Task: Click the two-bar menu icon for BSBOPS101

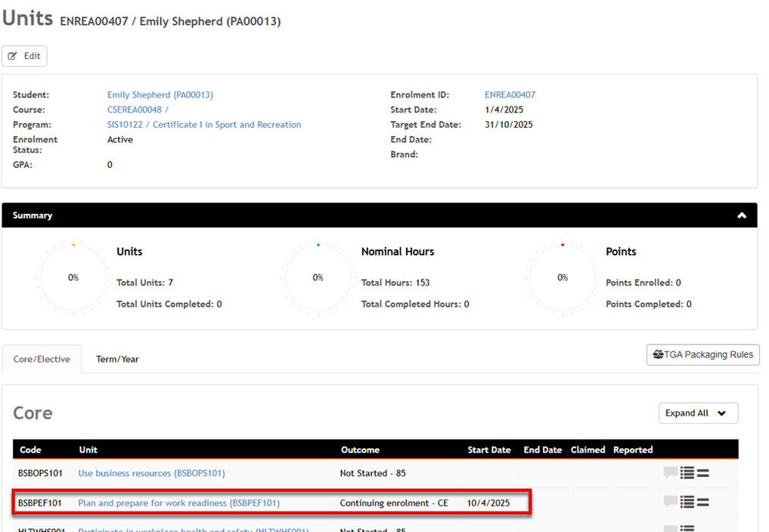Action: [x=702, y=473]
